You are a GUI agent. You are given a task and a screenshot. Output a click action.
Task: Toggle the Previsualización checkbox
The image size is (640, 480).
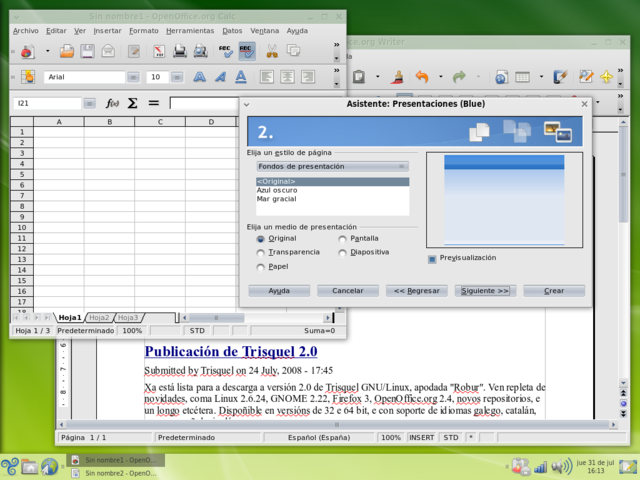pyautogui.click(x=432, y=259)
